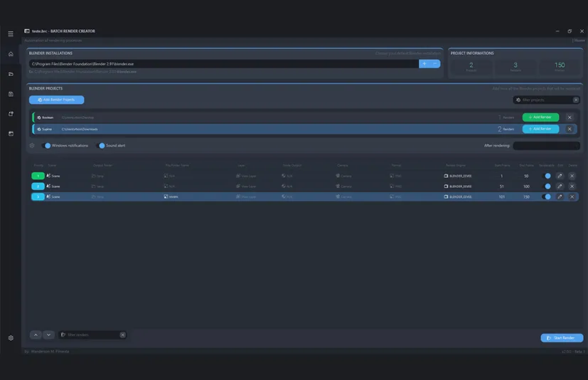Edit render 3 with the pencil icon
Viewport: 588px width, 380px height.
pyautogui.click(x=560, y=196)
